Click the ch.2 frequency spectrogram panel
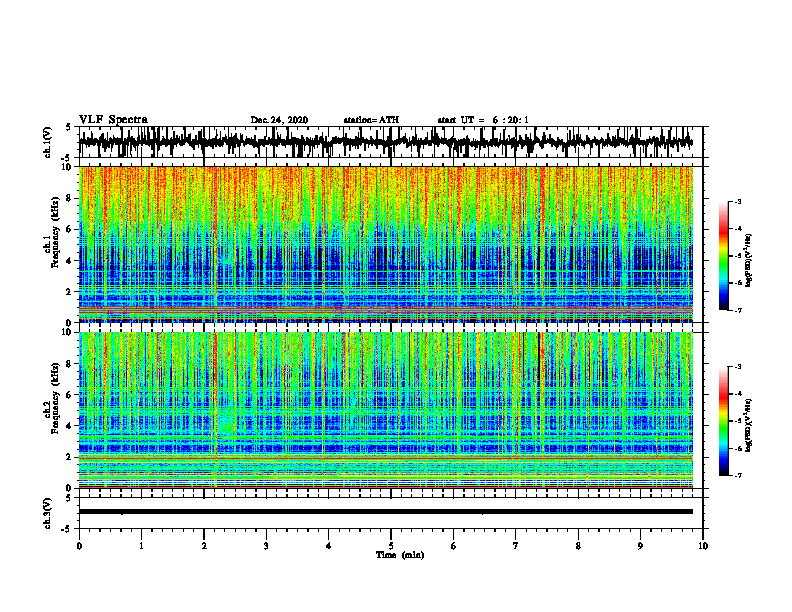The image size is (792, 612). pyautogui.click(x=385, y=410)
